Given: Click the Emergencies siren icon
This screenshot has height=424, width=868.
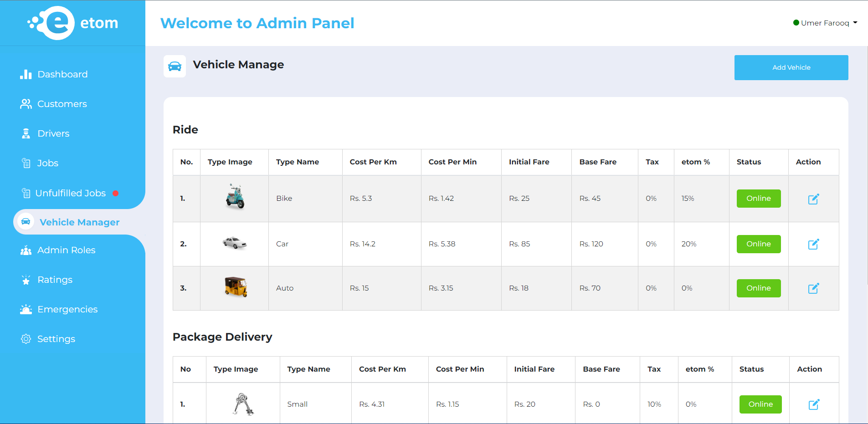Looking at the screenshot, I should coord(26,309).
